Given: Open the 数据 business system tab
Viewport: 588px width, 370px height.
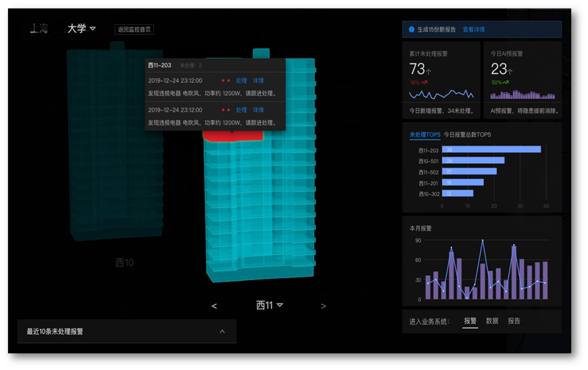Looking at the screenshot, I should 492,321.
